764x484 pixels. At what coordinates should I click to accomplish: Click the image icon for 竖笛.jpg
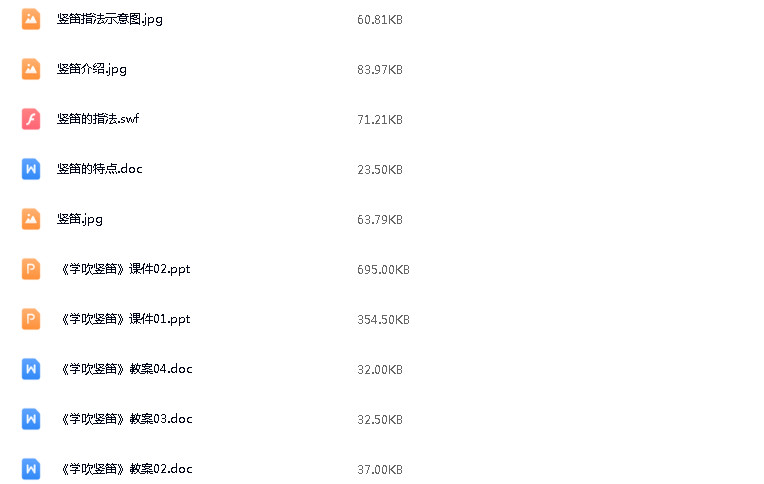click(31, 219)
